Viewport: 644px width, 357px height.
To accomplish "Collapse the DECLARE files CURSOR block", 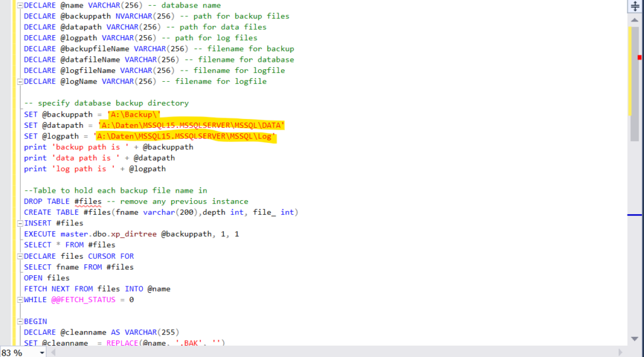I will click(x=19, y=256).
